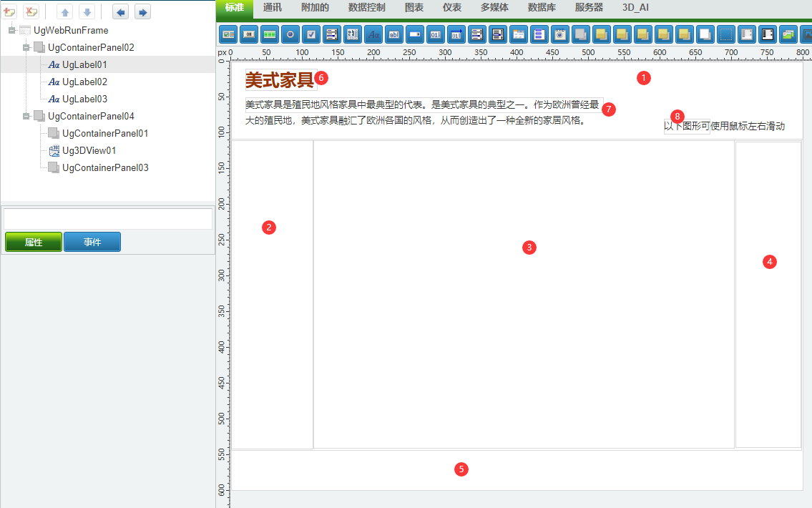This screenshot has height=508, width=812.
Task: Open the 附加的 tab
Action: (x=315, y=8)
